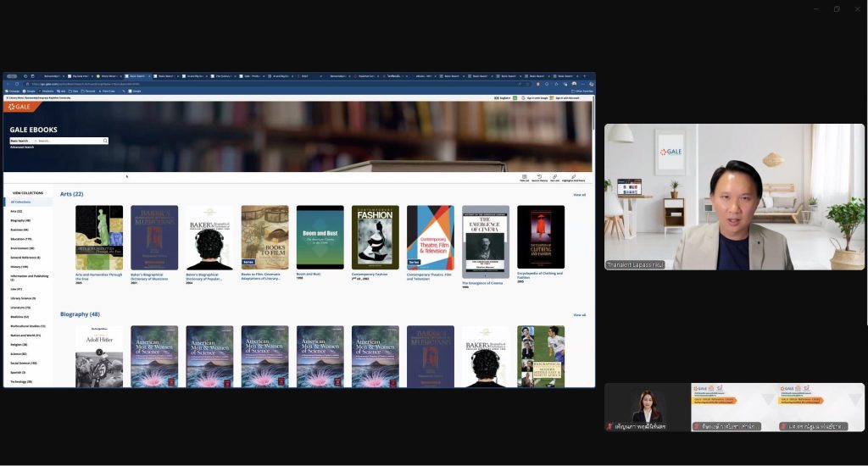
Task: Click the browser back arrow
Action: coord(8,84)
